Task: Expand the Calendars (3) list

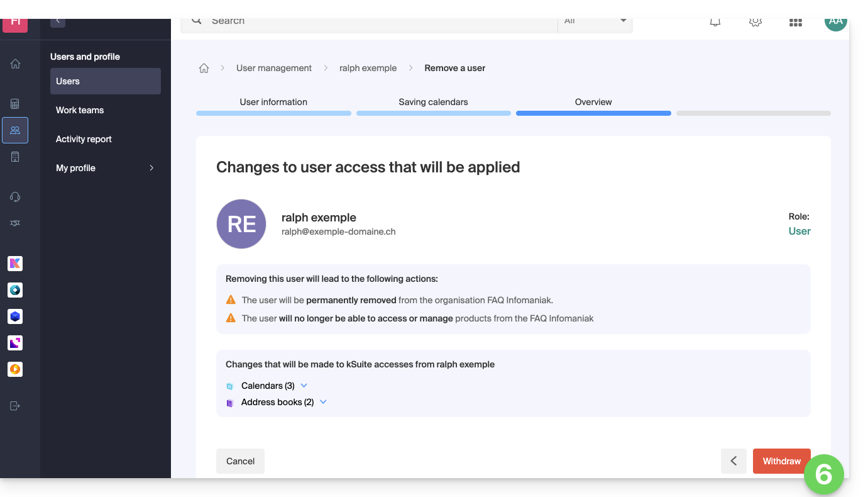Action: (x=304, y=386)
